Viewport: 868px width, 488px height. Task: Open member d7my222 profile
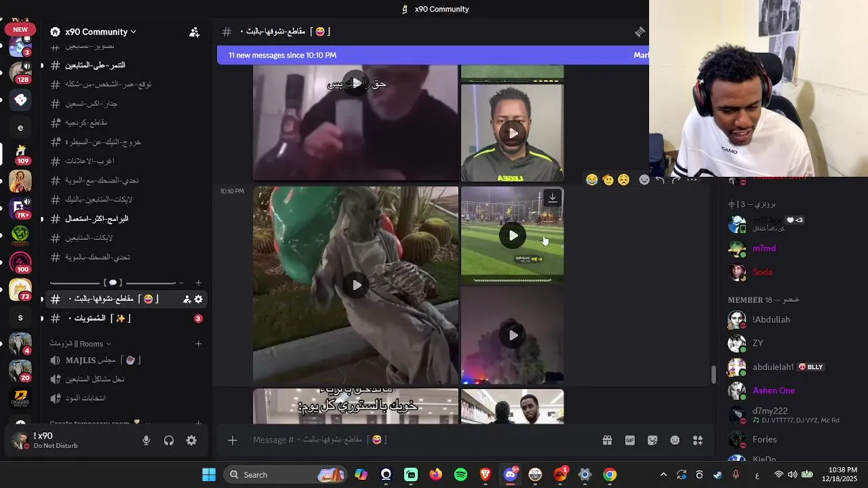[x=787, y=415]
